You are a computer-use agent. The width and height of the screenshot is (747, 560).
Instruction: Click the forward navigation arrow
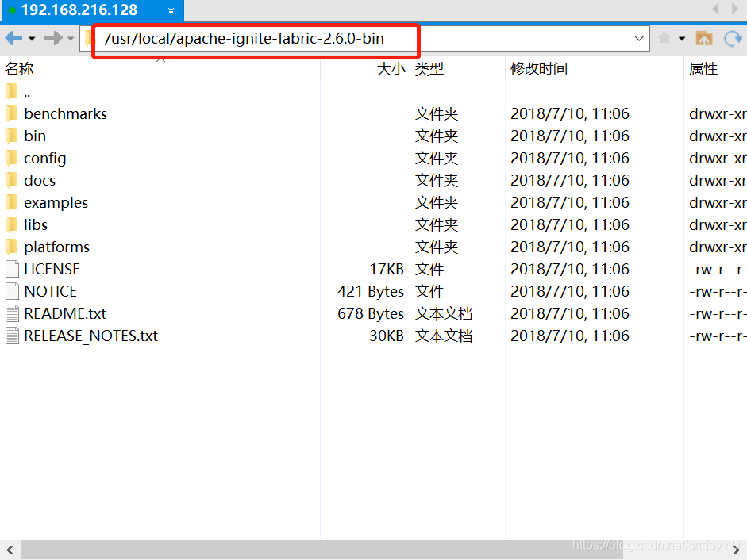pyautogui.click(x=53, y=38)
